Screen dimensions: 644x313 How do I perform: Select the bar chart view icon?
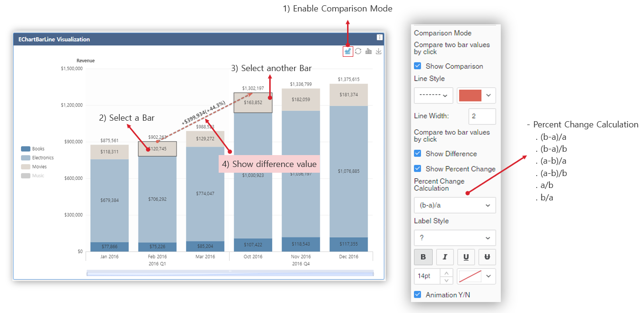[x=369, y=51]
